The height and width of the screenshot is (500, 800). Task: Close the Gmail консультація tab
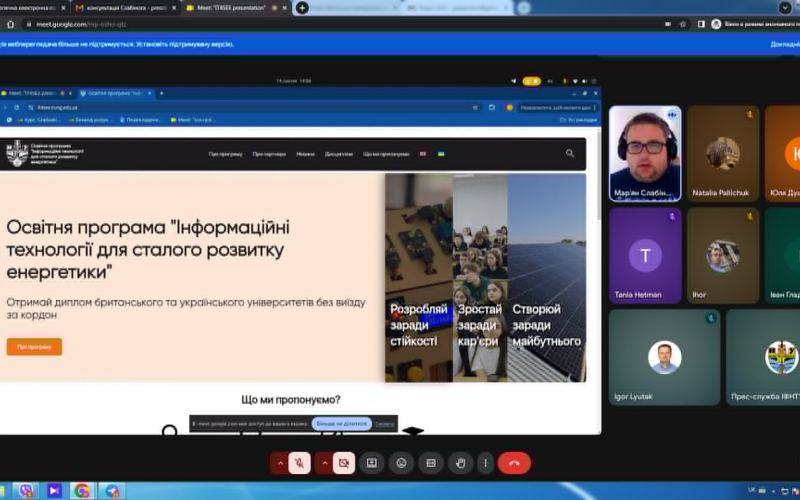pyautogui.click(x=174, y=8)
